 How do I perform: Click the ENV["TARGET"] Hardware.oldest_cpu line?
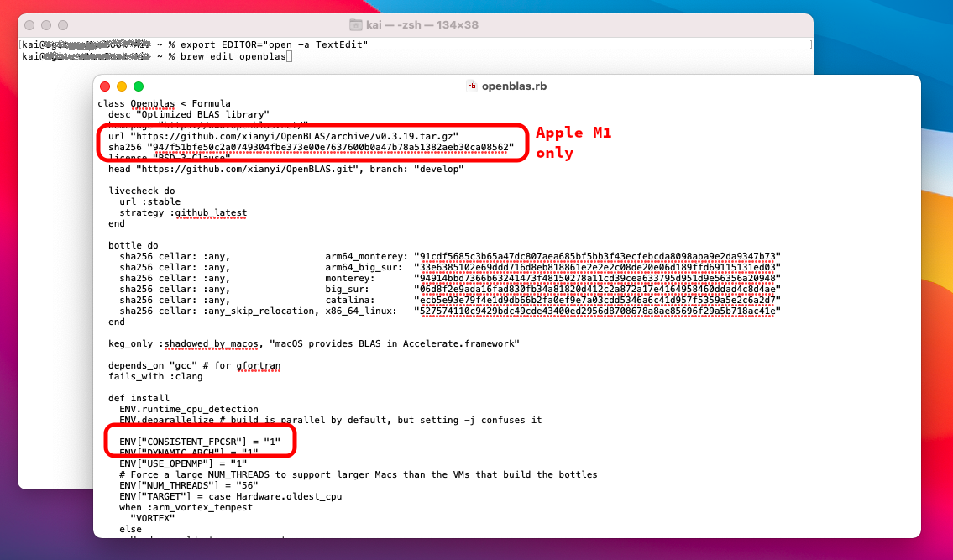(231, 496)
